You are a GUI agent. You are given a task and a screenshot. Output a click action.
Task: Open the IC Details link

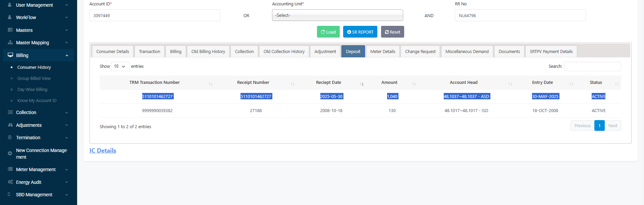[x=103, y=151]
